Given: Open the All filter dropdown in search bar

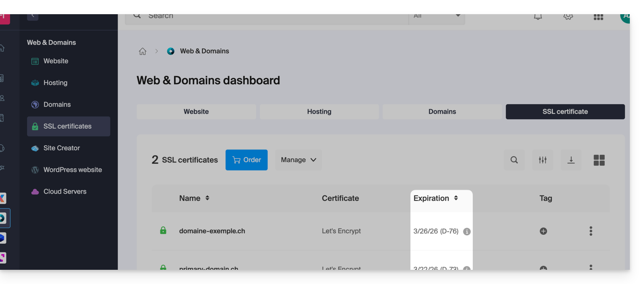Looking at the screenshot, I should point(436,15).
